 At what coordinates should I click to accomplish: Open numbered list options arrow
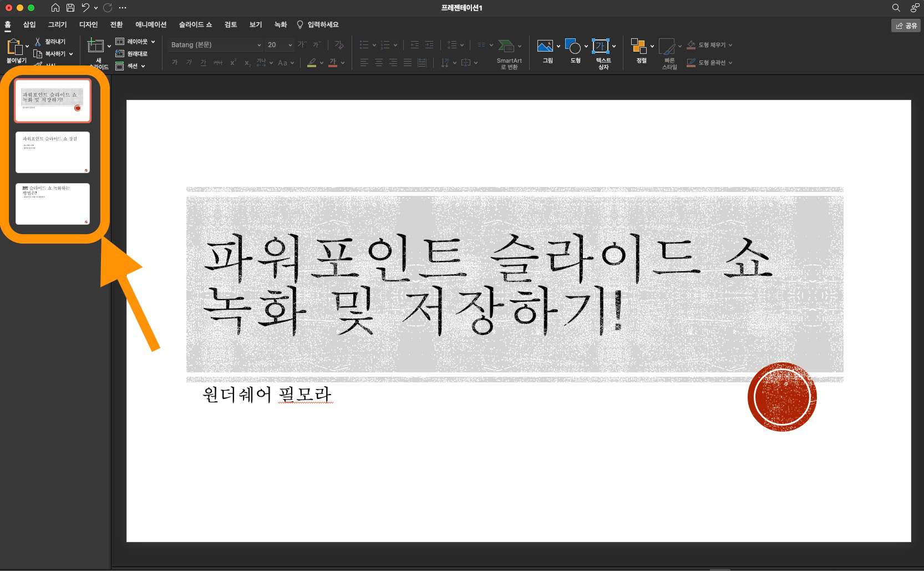click(395, 45)
